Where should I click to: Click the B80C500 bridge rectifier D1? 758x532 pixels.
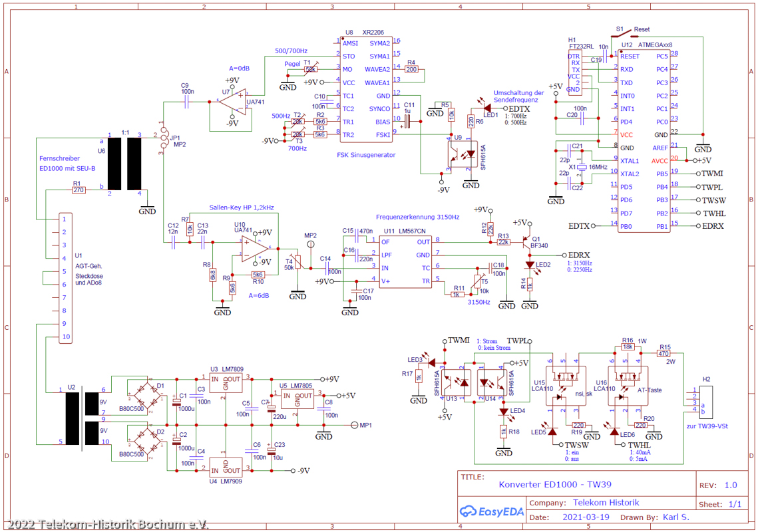[x=148, y=394]
